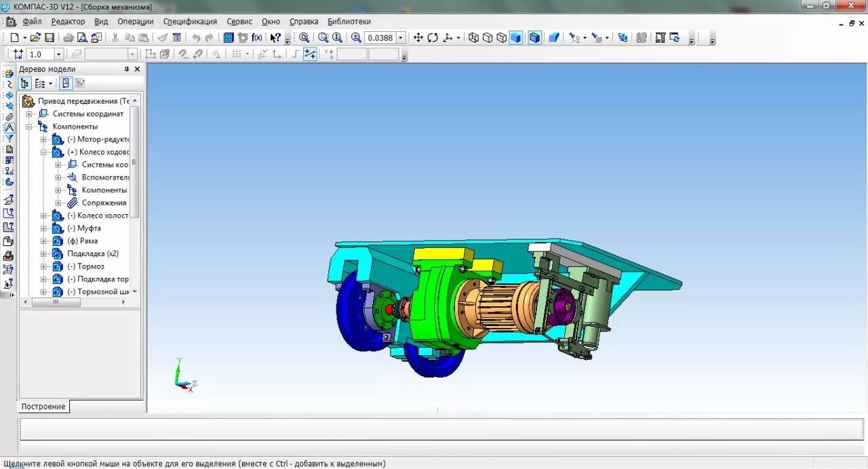Click the model tree vertical scrollbar thumb

tap(134, 161)
